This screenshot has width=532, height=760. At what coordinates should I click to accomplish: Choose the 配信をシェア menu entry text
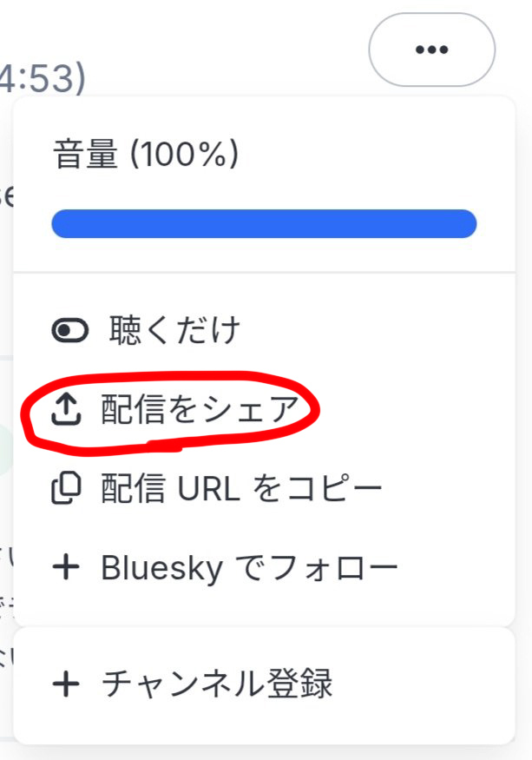200,411
